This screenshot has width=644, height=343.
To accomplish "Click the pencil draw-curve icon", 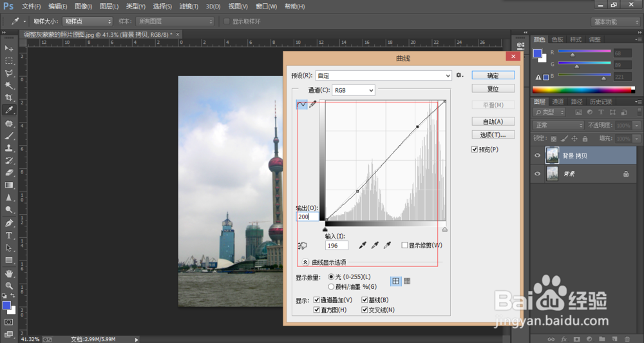I will pyautogui.click(x=312, y=104).
